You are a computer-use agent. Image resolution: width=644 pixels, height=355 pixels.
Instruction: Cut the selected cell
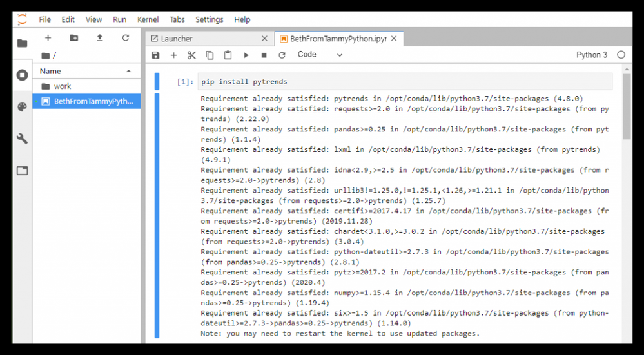[192, 55]
